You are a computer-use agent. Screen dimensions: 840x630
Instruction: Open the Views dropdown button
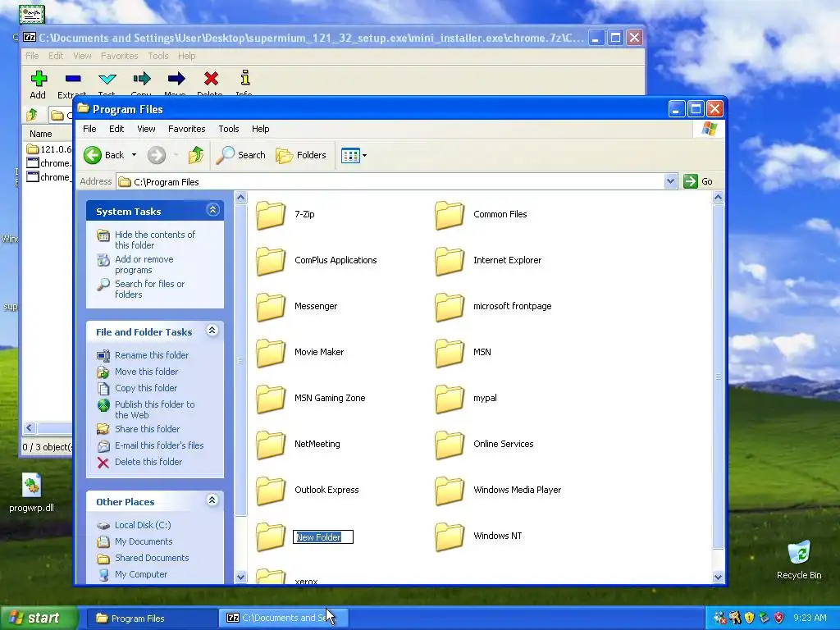pos(354,155)
